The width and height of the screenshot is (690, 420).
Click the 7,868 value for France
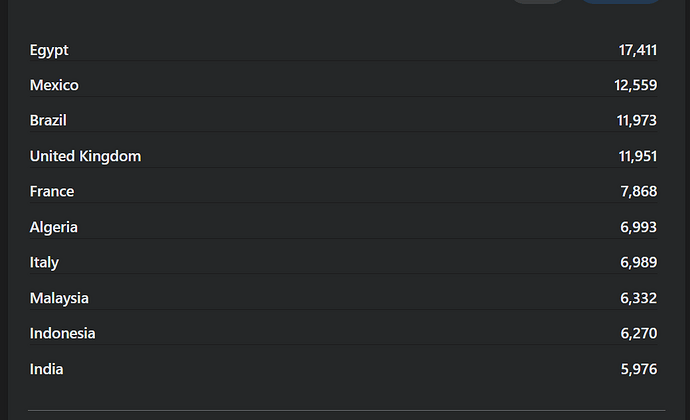point(639,192)
